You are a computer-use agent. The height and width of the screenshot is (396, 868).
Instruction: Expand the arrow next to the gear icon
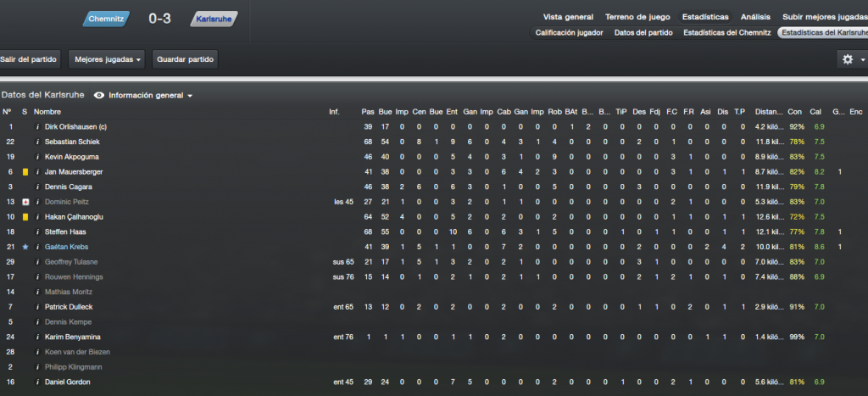coord(863,60)
